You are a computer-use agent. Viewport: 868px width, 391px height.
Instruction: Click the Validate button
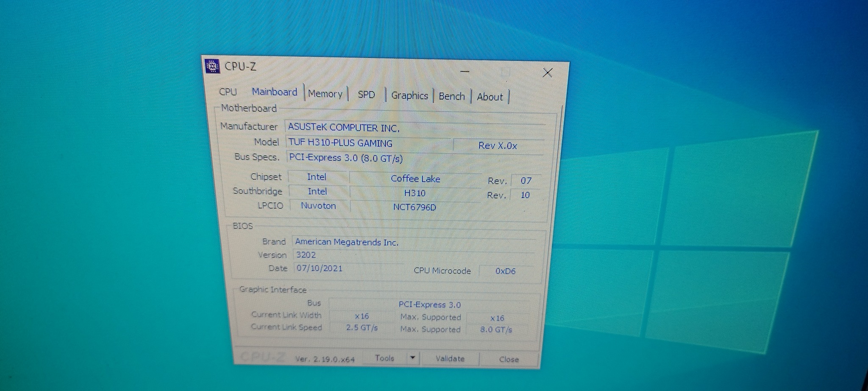click(x=450, y=359)
